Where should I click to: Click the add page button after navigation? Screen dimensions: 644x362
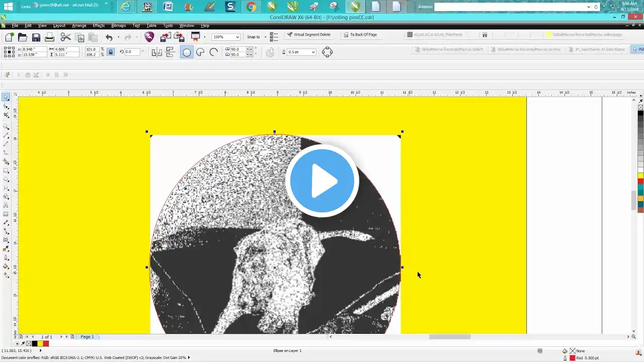(x=72, y=337)
